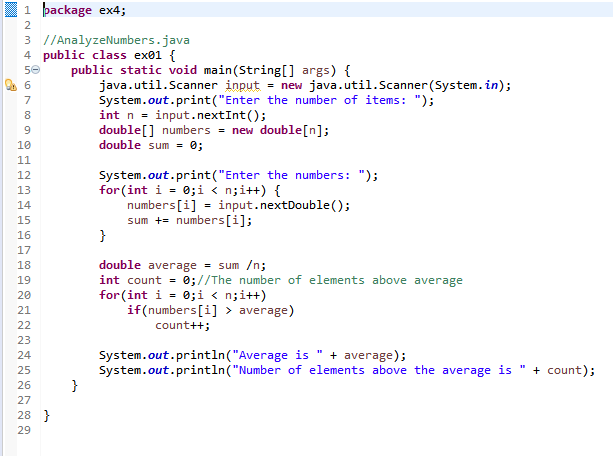The width and height of the screenshot is (613, 456).
Task: Click 'count++;' on line 22
Action: (x=183, y=325)
